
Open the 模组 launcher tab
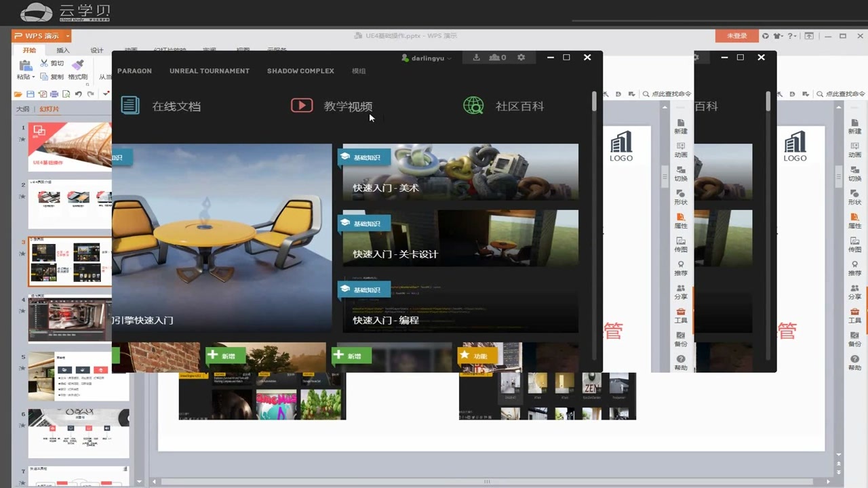coord(359,71)
